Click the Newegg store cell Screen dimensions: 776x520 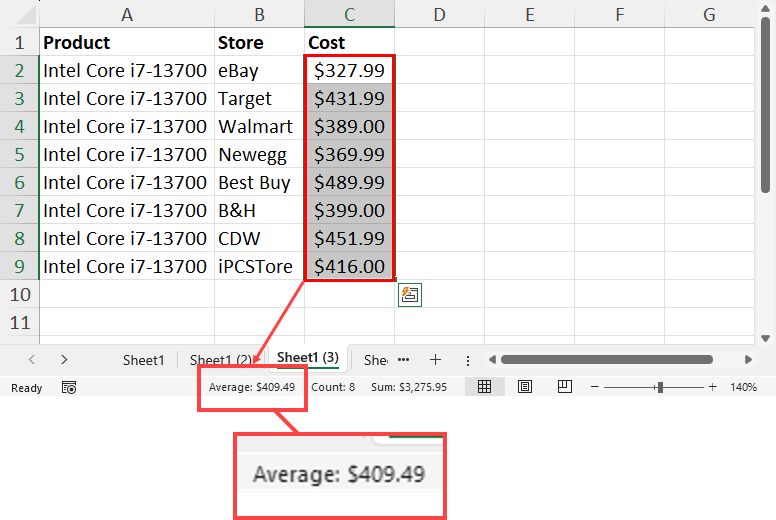click(259, 154)
